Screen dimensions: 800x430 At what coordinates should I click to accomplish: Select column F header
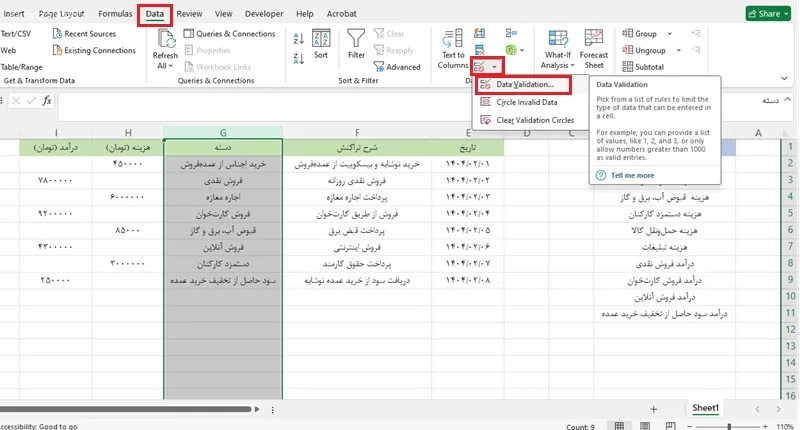357,133
